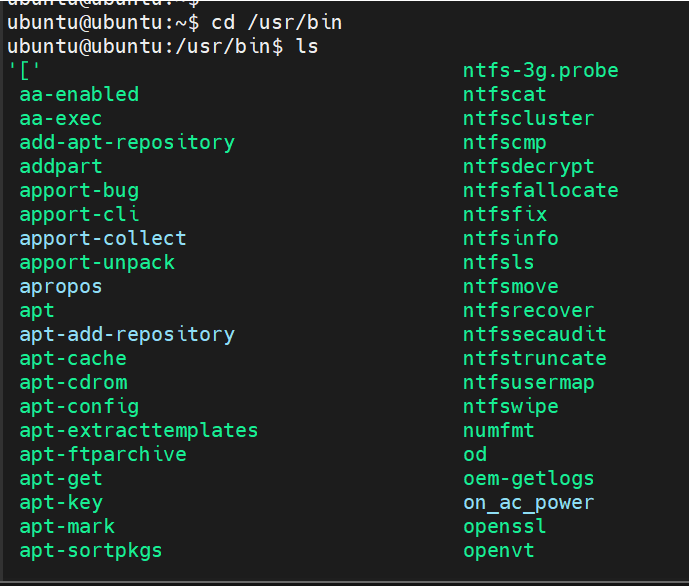Click the apt-get entry in listing
This screenshot has width=689, height=586.
[61, 478]
